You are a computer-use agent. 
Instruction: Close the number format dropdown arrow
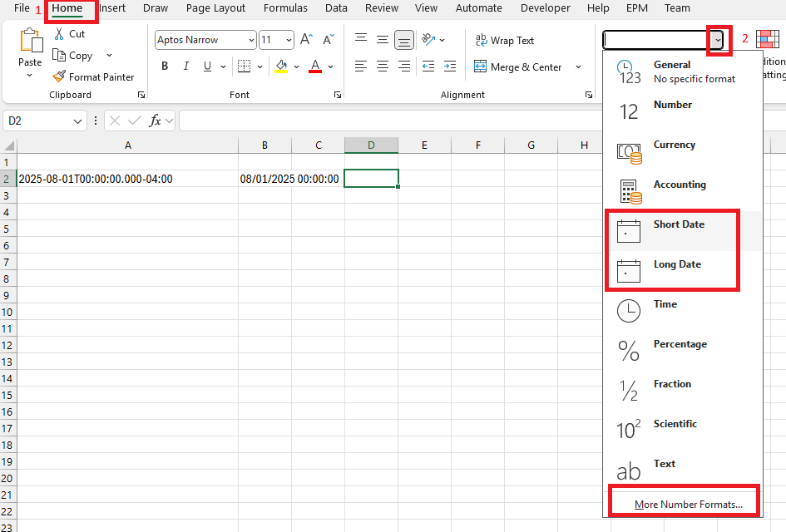tap(719, 40)
